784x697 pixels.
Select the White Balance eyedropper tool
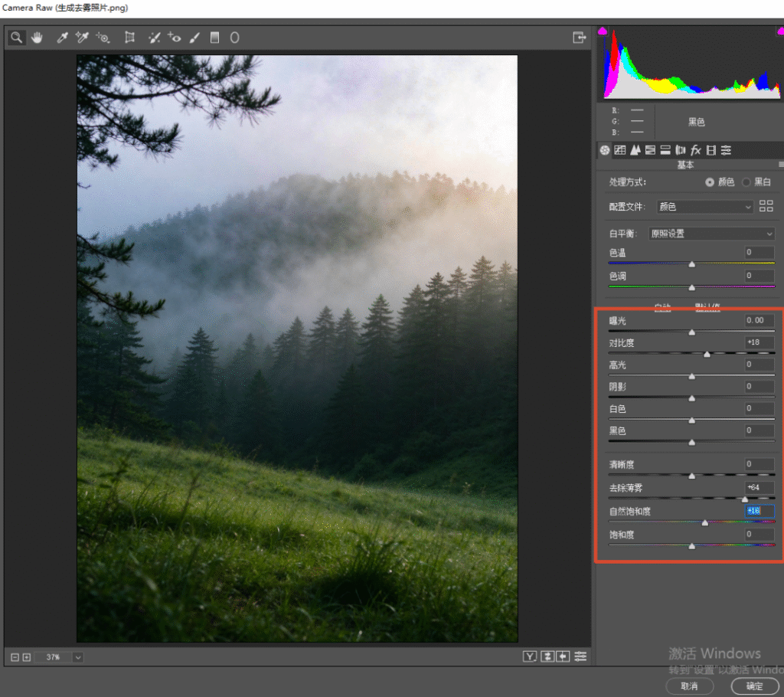(x=63, y=38)
